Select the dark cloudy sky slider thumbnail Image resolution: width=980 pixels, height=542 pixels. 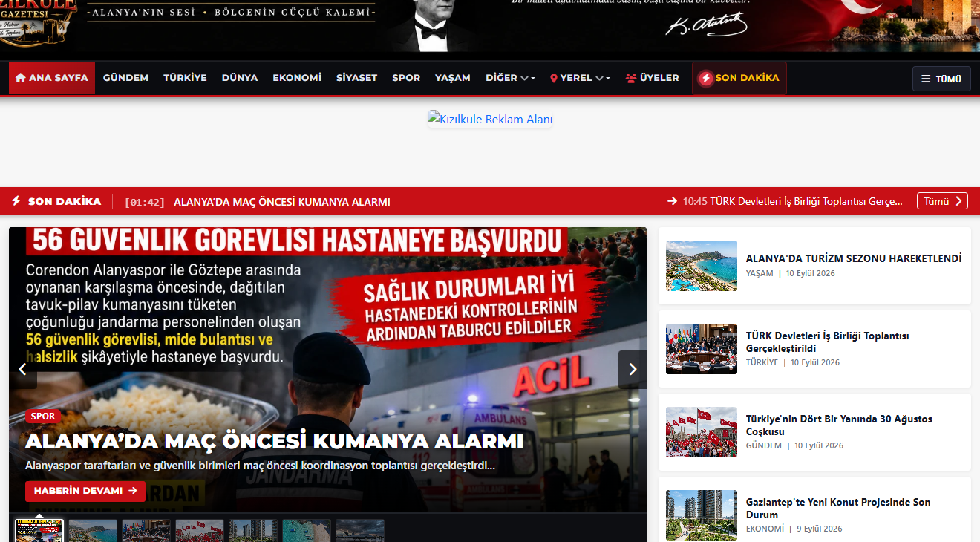coord(360,530)
